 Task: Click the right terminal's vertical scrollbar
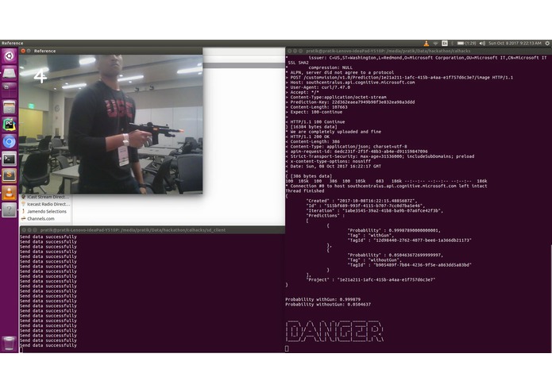tap(550, 299)
